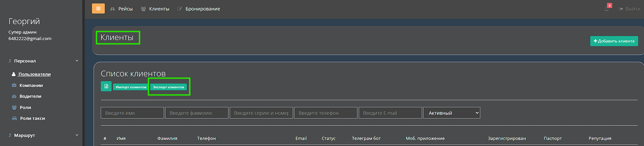Click the Экспорт клиентов button
The image size is (644, 146).
click(168, 87)
